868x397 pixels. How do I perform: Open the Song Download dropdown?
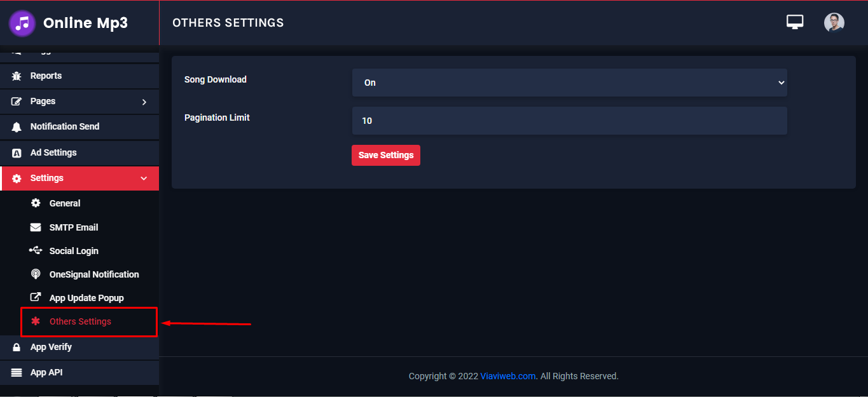569,83
